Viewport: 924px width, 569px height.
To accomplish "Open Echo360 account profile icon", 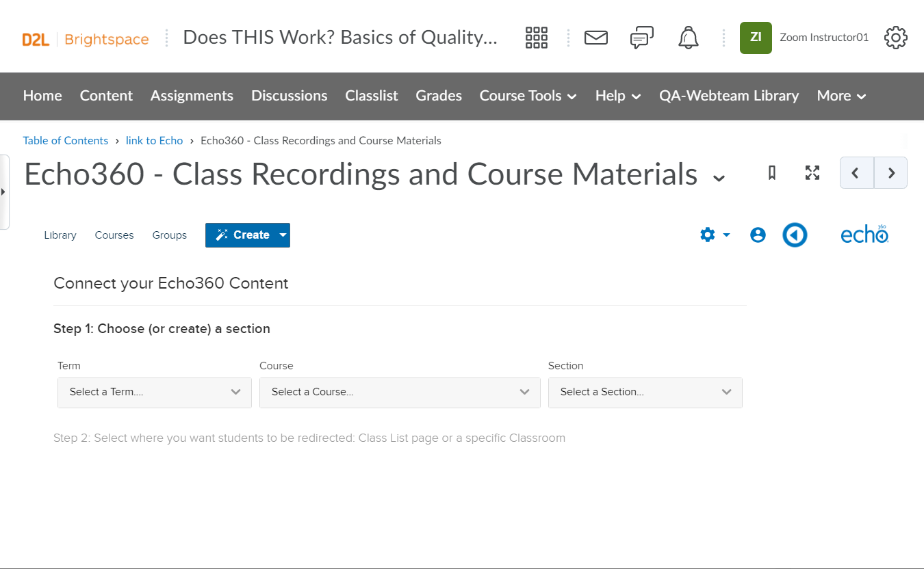I will [758, 235].
